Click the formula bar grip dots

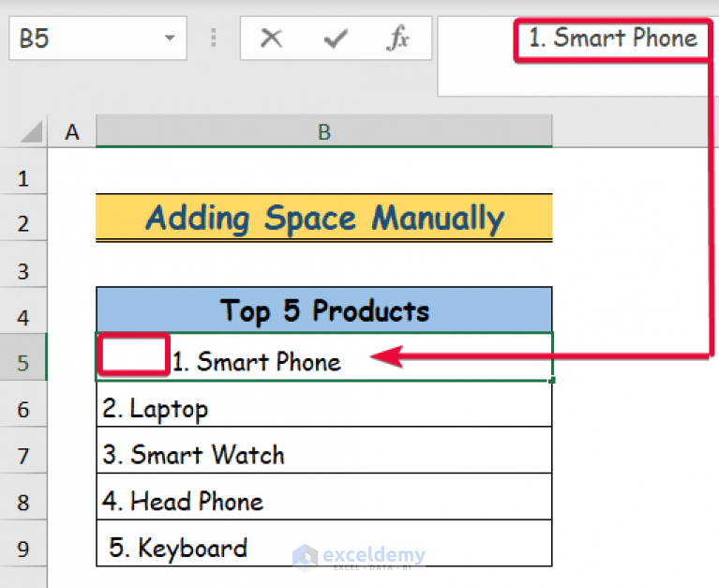[213, 38]
